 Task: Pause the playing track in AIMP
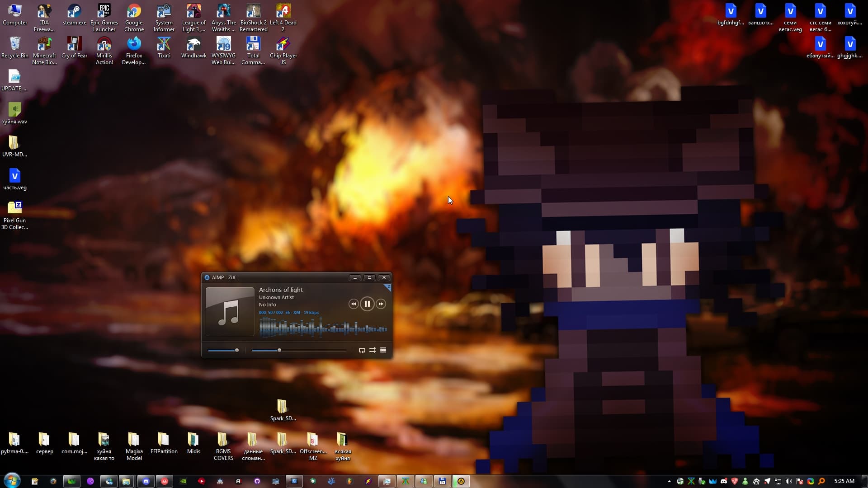(x=367, y=304)
